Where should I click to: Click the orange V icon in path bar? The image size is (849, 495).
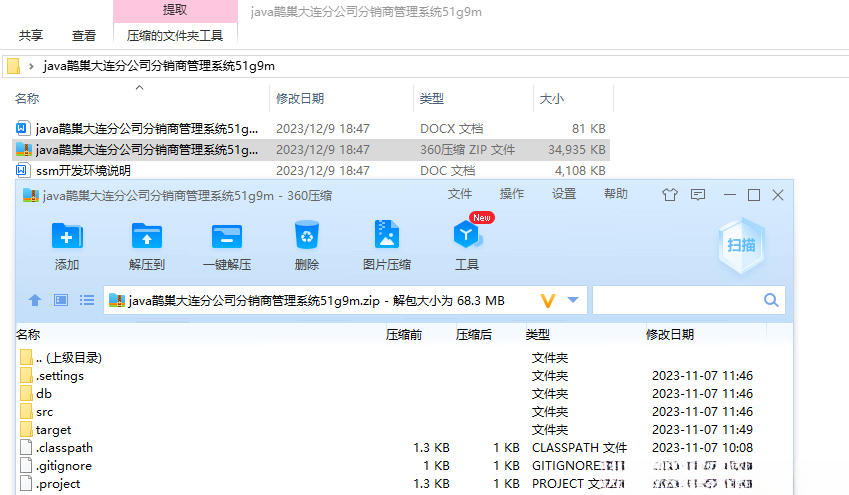[548, 301]
